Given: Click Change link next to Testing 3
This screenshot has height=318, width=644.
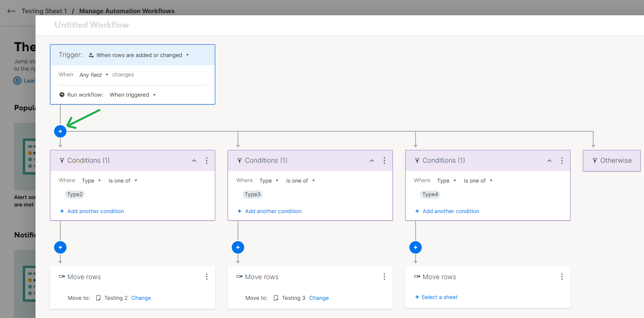Looking at the screenshot, I should (319, 298).
